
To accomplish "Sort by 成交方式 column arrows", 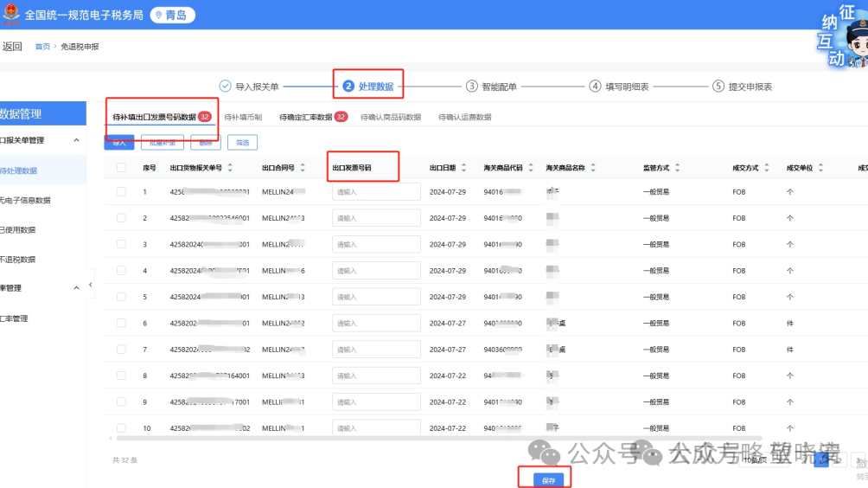I will pyautogui.click(x=767, y=167).
